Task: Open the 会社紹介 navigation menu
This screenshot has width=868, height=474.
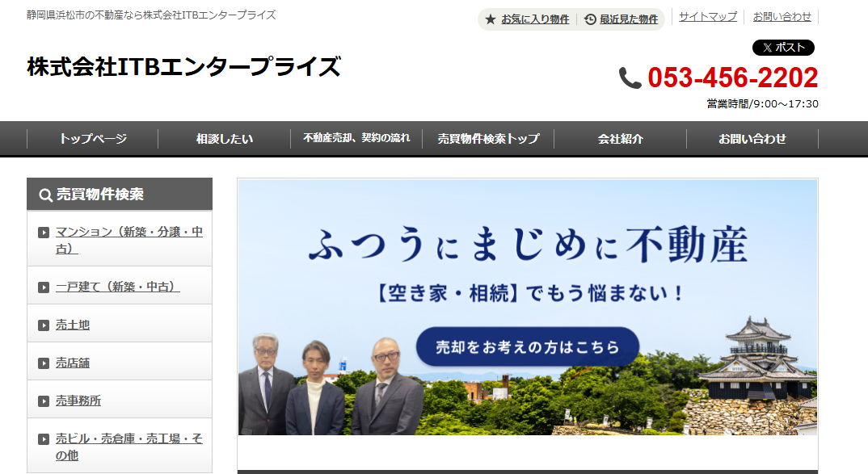Action: tap(619, 138)
